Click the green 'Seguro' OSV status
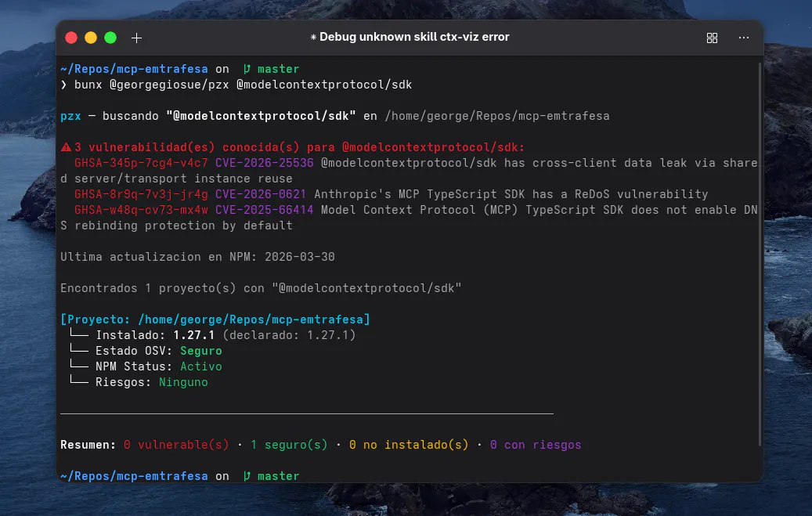This screenshot has height=516, width=812. (201, 351)
